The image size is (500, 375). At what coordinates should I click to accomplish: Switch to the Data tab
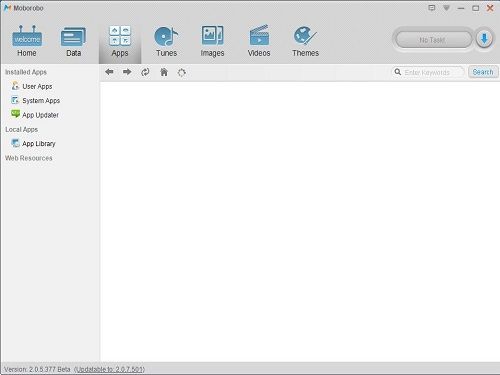(73, 42)
